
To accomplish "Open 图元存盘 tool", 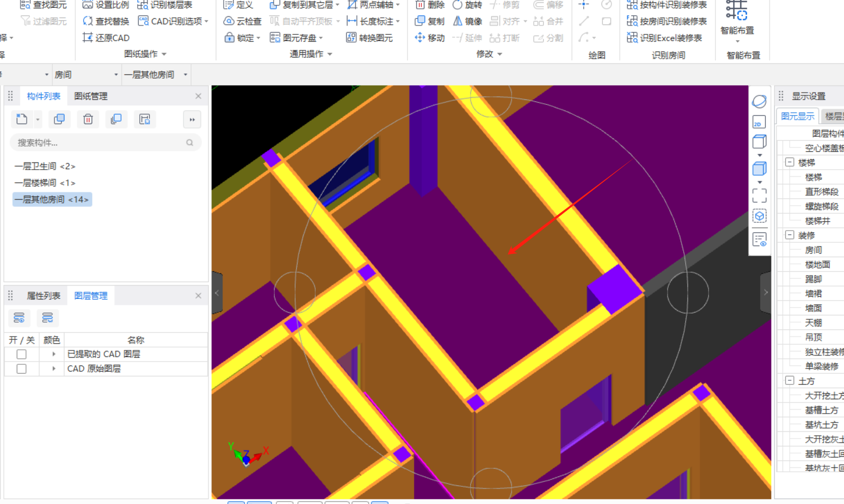I will 296,38.
